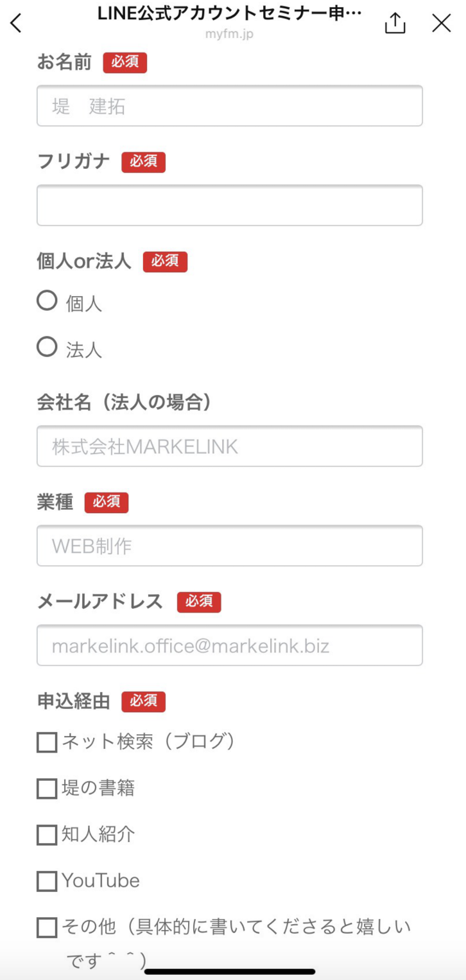Tick the 知人紹介 checkbox
Image resolution: width=466 pixels, height=980 pixels.
click(47, 835)
